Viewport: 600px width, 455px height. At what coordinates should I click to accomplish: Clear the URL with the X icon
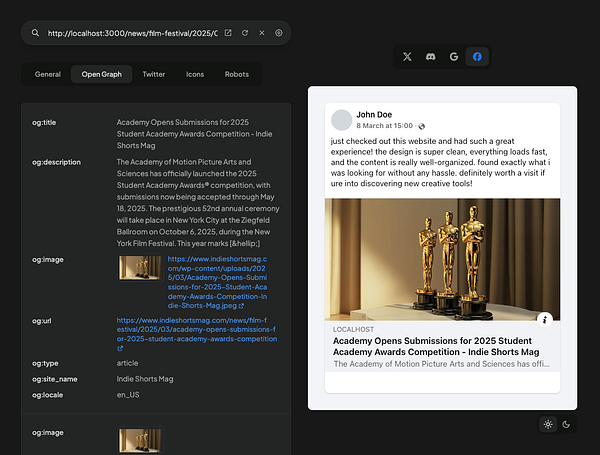click(262, 33)
